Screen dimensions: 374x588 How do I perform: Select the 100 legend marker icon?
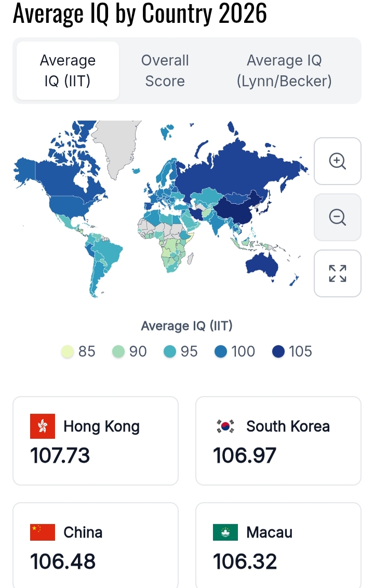220,351
